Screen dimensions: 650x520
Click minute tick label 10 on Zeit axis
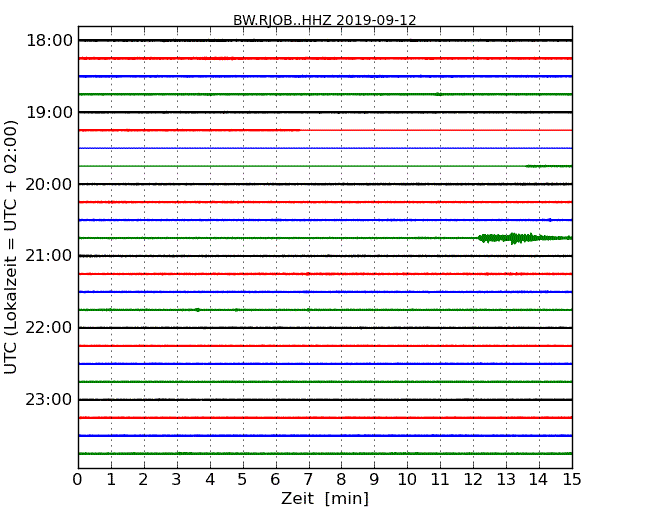(407, 479)
